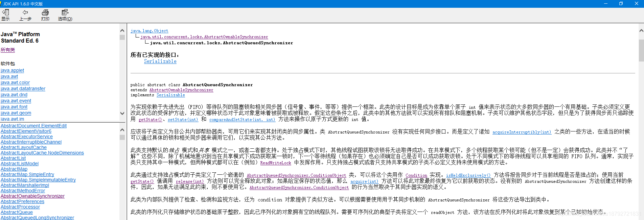This screenshot has width=644, height=220.
Task: Open the java.awt.dnd package link
Action: (14, 95)
